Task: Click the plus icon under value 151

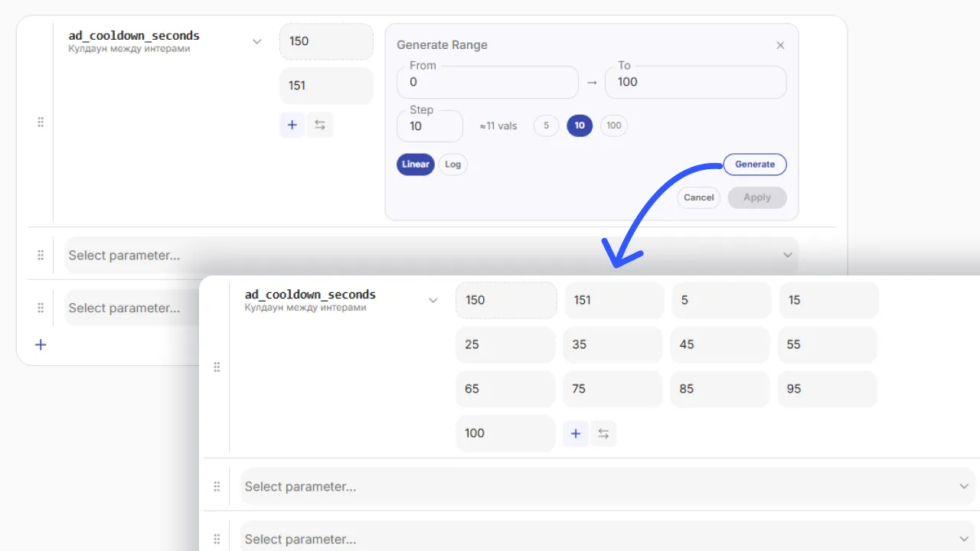Action: (292, 125)
